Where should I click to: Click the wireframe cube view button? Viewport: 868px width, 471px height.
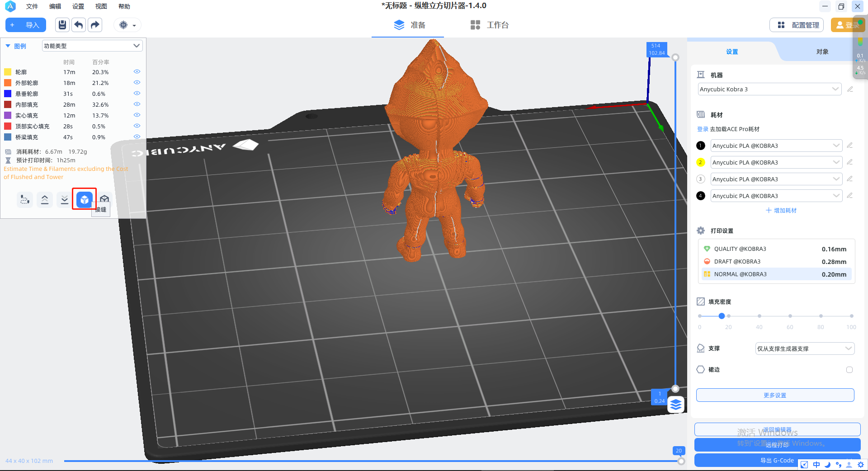pyautogui.click(x=104, y=199)
